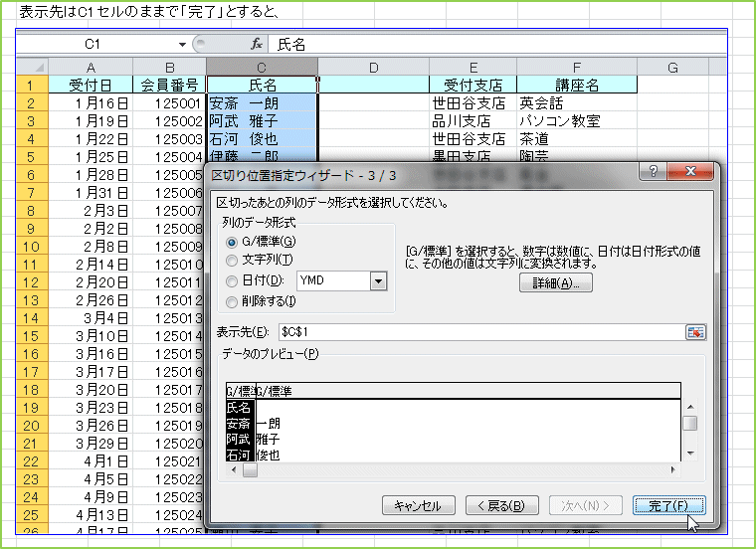Click the first G/標準 preview column header
Viewport: 756px width, 549px height.
point(241,391)
